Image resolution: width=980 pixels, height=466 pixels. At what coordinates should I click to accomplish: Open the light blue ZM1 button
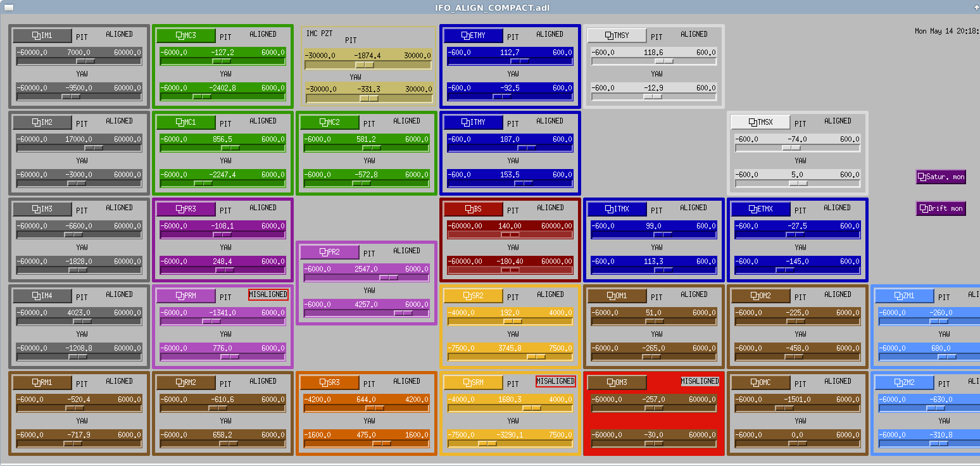[x=905, y=296]
